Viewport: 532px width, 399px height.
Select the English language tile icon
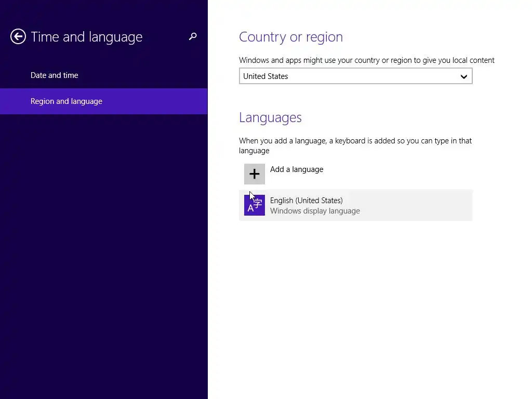255,205
